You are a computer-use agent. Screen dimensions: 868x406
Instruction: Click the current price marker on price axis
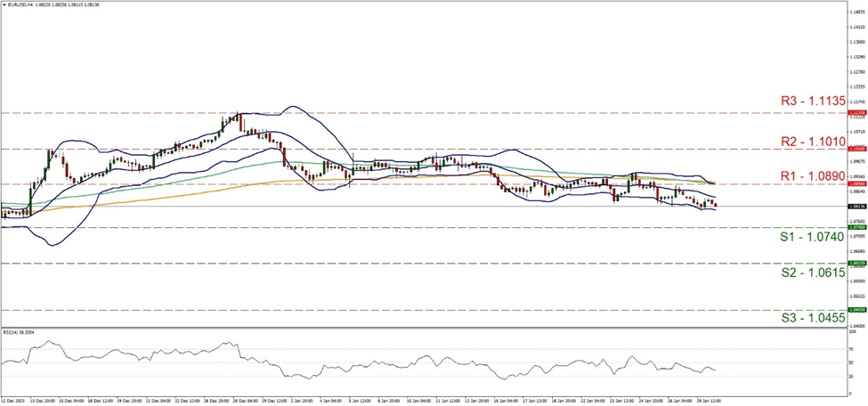tap(857, 207)
